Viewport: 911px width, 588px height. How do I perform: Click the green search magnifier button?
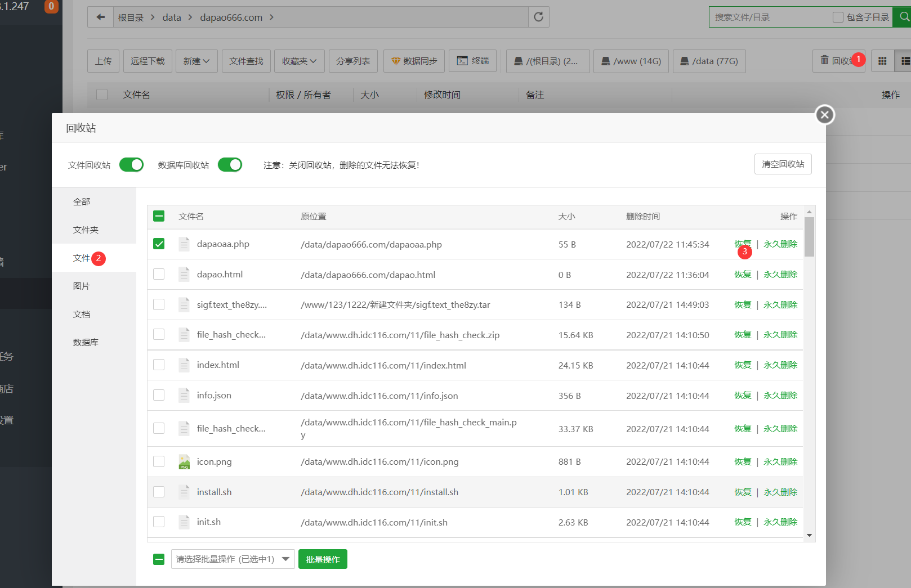[x=904, y=17]
